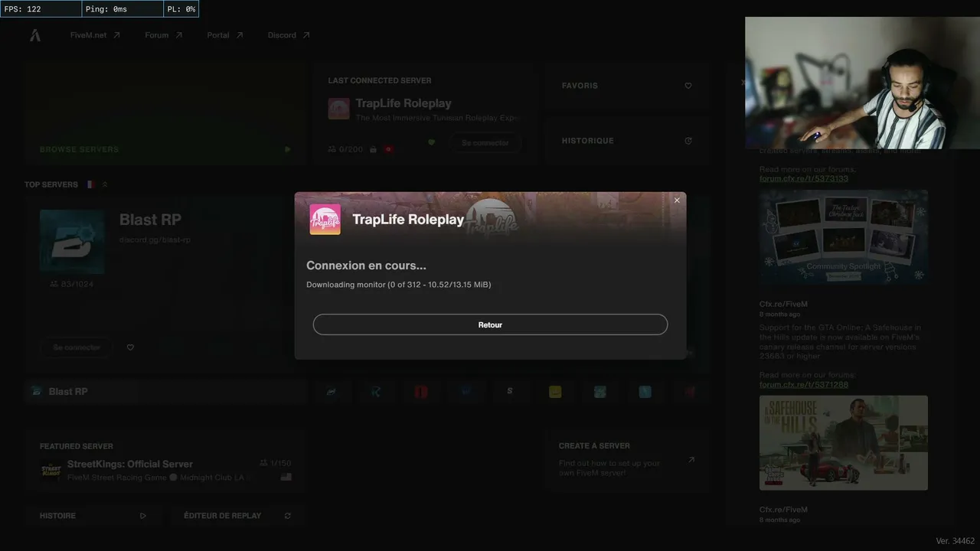Viewport: 980px width, 551px height.
Task: Click the Blast RP server title
Action: pos(150,220)
